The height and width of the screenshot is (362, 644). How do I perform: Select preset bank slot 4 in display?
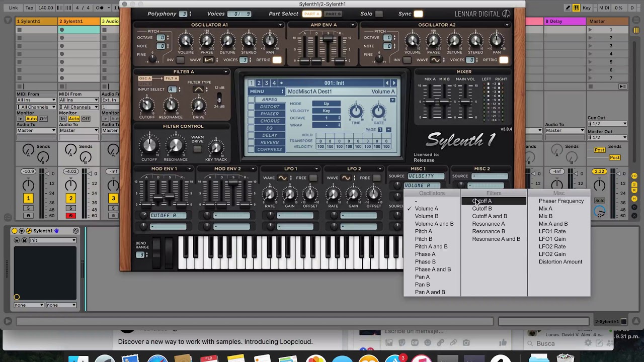tap(274, 83)
